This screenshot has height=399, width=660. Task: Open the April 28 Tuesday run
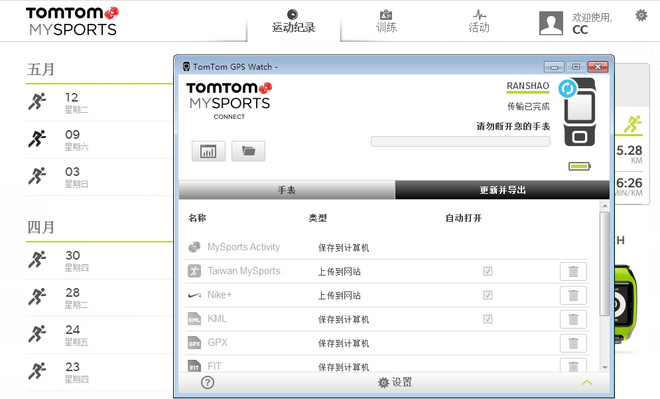(99, 298)
